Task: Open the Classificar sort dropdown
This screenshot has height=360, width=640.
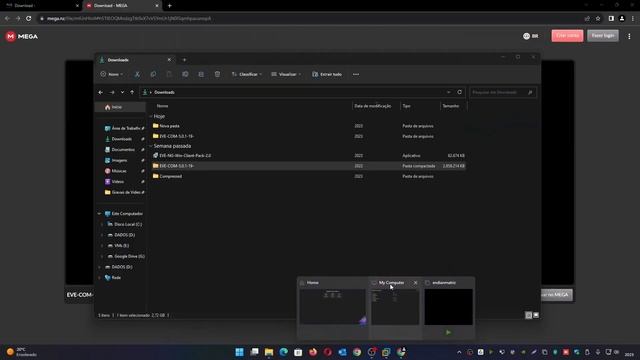Action: point(247,74)
